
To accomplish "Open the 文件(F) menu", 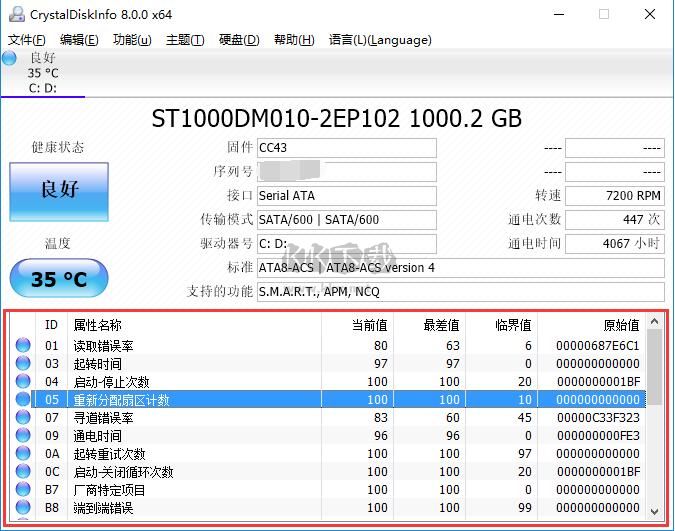I will point(26,40).
